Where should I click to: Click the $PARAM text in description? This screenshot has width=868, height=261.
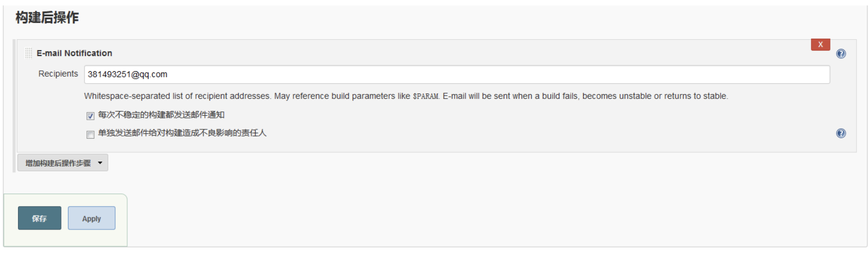(426, 96)
